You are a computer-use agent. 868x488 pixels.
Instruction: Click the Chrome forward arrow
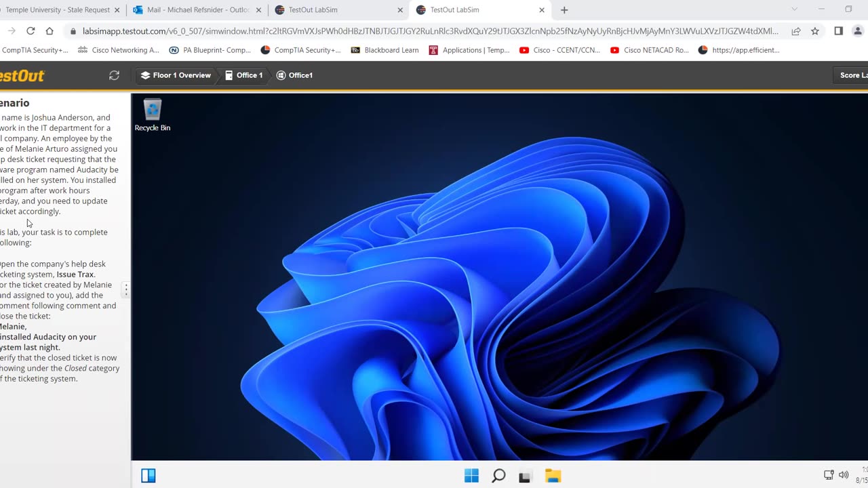coord(12,31)
